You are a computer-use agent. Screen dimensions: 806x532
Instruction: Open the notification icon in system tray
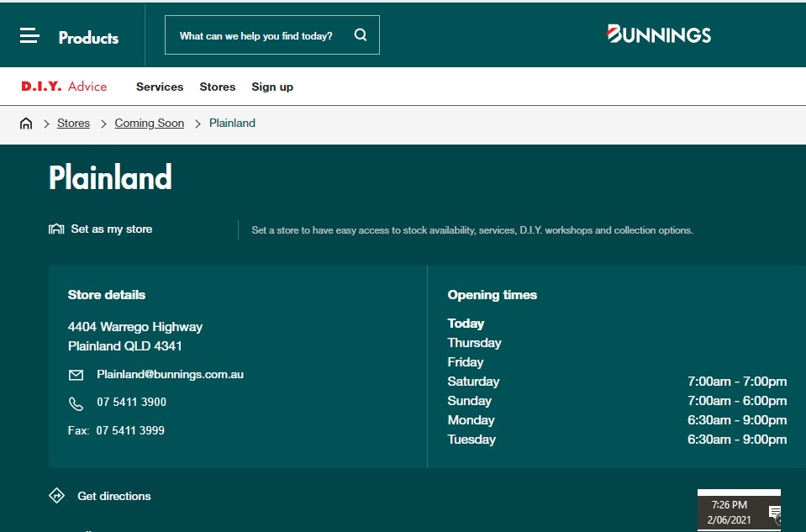[x=774, y=513]
